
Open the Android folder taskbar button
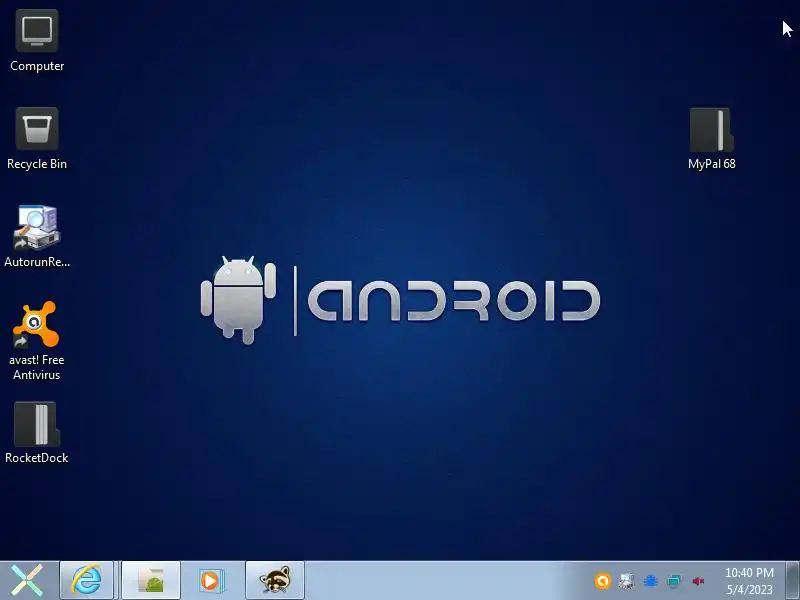(x=151, y=581)
